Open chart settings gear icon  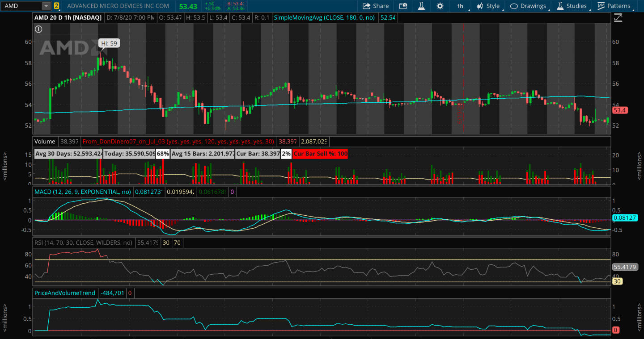click(x=440, y=6)
